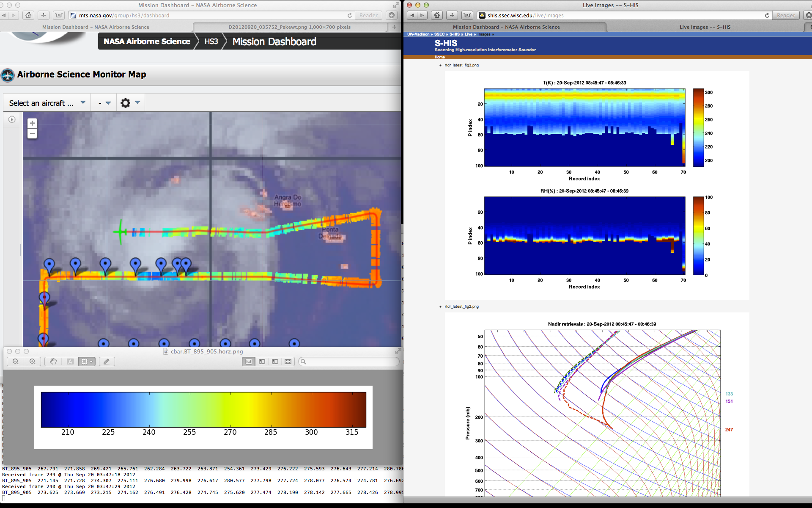Select the text selection tool in Preview
Image resolution: width=812 pixels, height=508 pixels.
point(70,362)
